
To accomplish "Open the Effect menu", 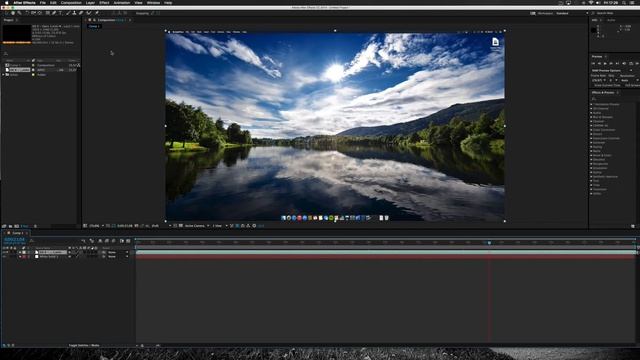I will pyautogui.click(x=104, y=2).
